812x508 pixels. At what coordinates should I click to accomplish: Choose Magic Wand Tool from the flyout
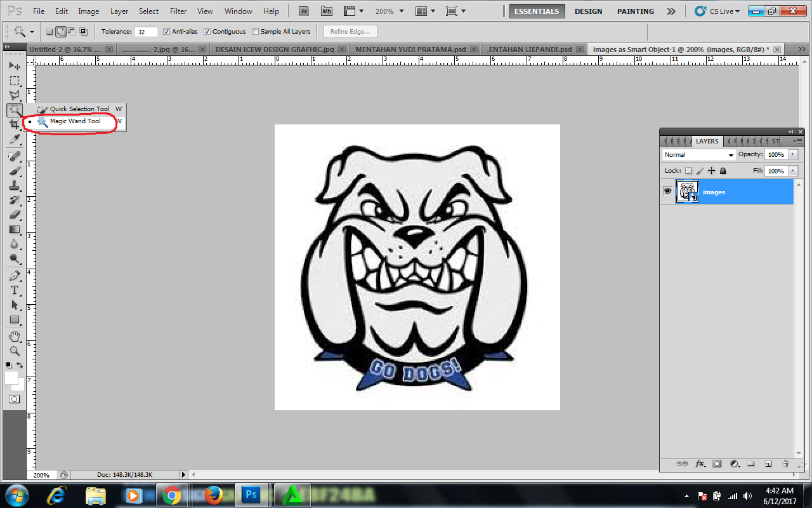coord(75,121)
